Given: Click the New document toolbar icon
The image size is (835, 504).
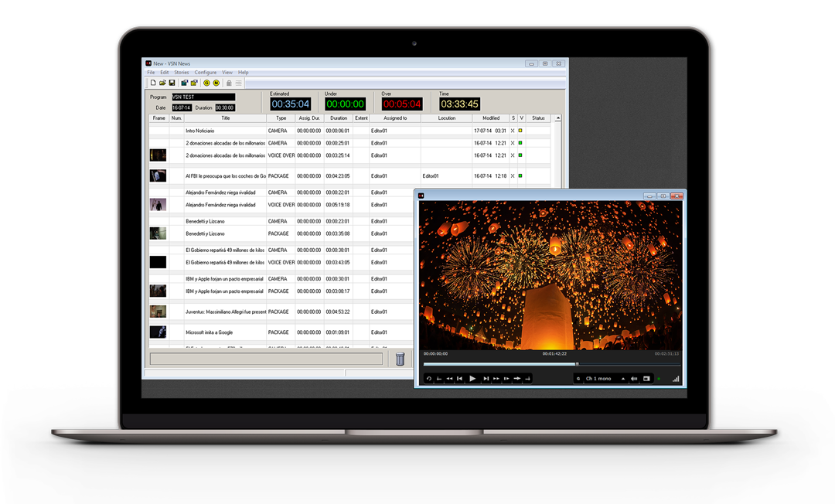Looking at the screenshot, I should coord(153,83).
